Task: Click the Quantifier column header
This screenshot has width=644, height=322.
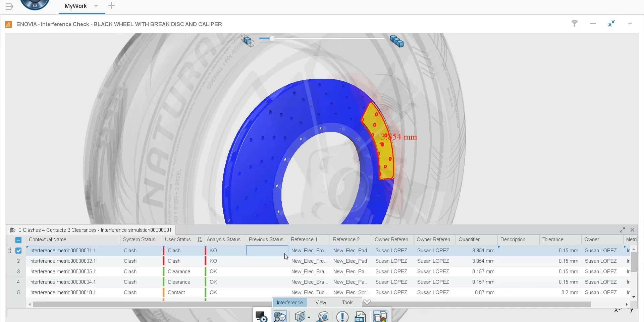Action: tap(469, 239)
